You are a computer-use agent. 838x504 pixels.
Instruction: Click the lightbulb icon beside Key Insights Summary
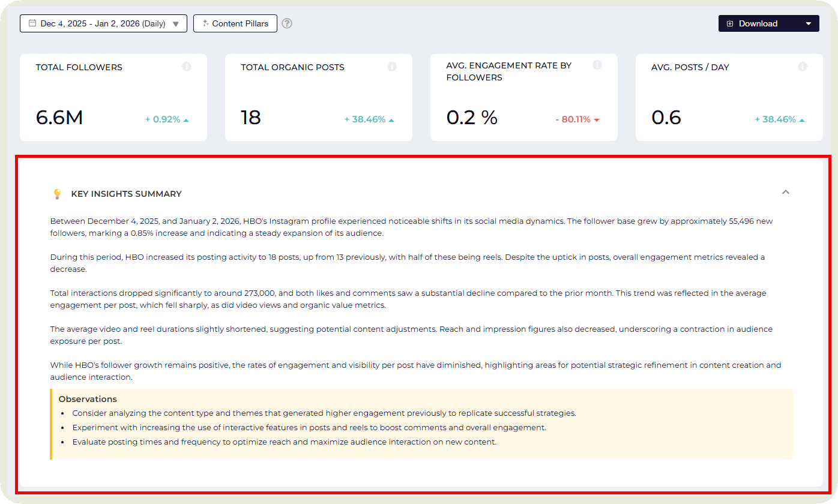pyautogui.click(x=57, y=193)
